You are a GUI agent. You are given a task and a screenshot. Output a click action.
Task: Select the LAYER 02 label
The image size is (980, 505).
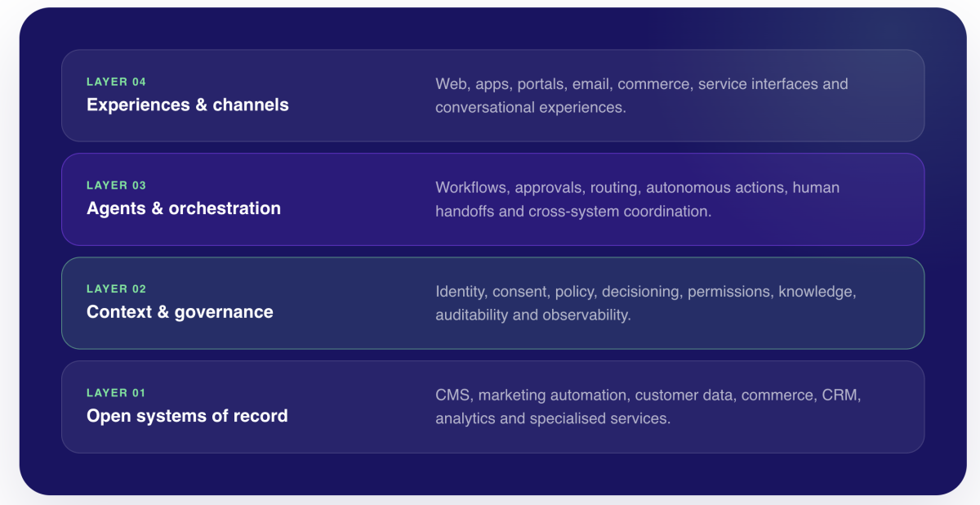click(117, 289)
